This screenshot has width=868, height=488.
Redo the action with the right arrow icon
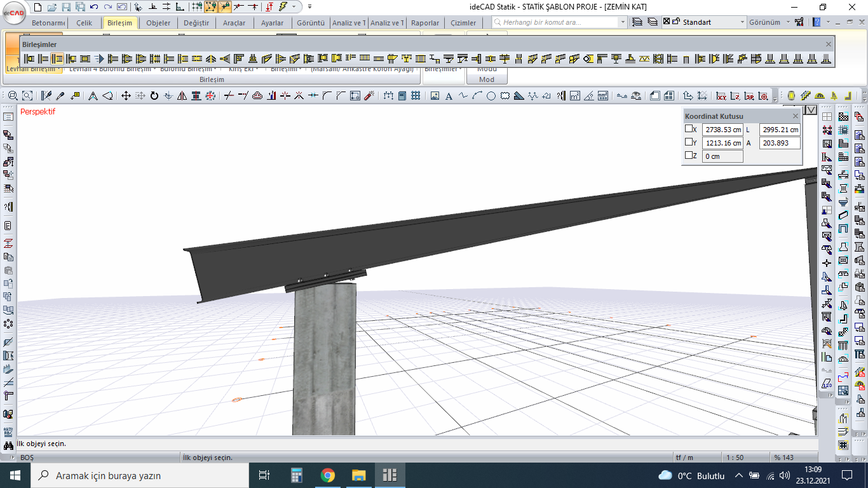coord(108,7)
